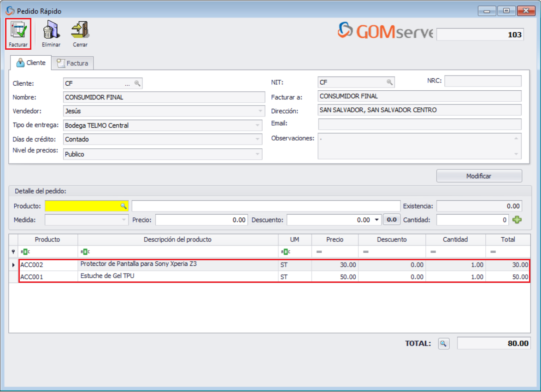Click the ABC filter icon in UM column
Screen dimensions: 541x392
pos(286,251)
